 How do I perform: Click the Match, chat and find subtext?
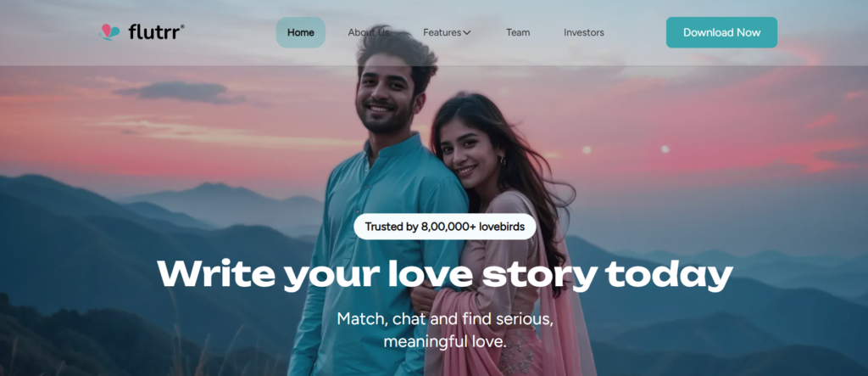click(x=445, y=330)
